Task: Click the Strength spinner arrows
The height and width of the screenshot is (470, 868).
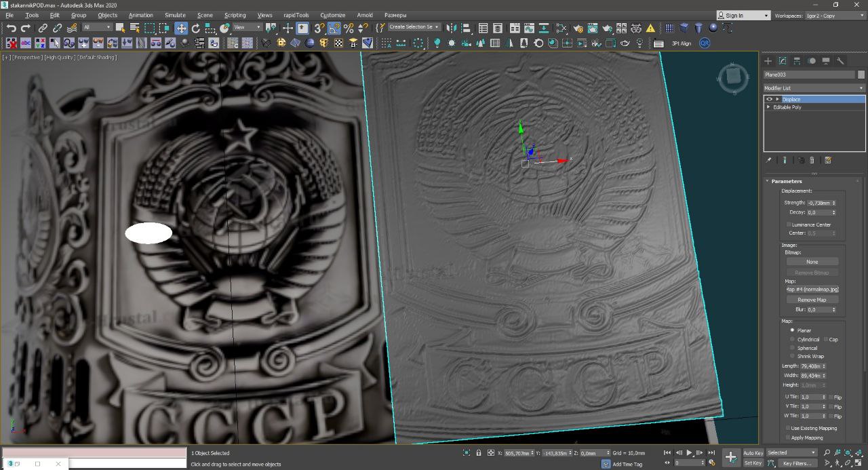Action: click(834, 203)
